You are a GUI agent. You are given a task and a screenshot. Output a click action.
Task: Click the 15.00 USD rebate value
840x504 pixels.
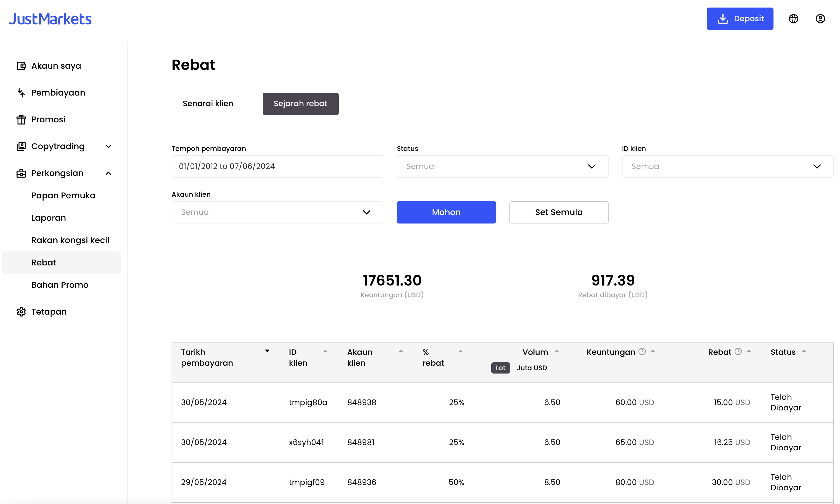732,403
